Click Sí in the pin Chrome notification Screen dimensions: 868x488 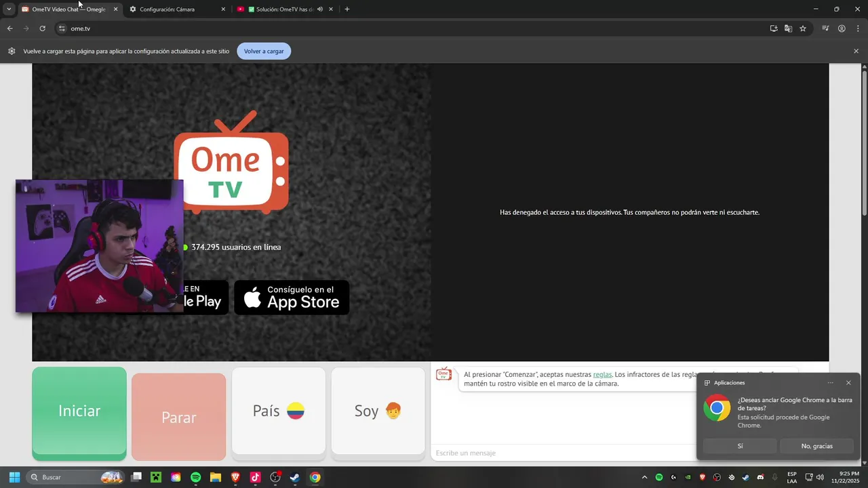tap(740, 446)
